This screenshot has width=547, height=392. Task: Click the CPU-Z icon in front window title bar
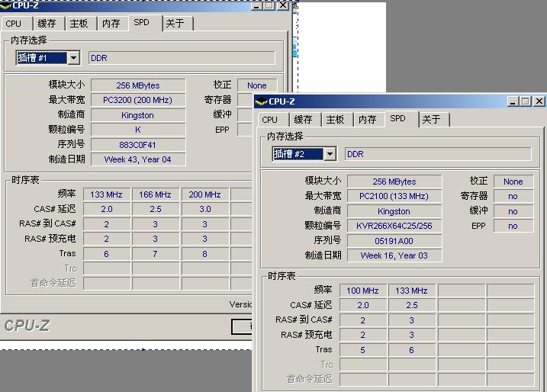click(x=261, y=102)
